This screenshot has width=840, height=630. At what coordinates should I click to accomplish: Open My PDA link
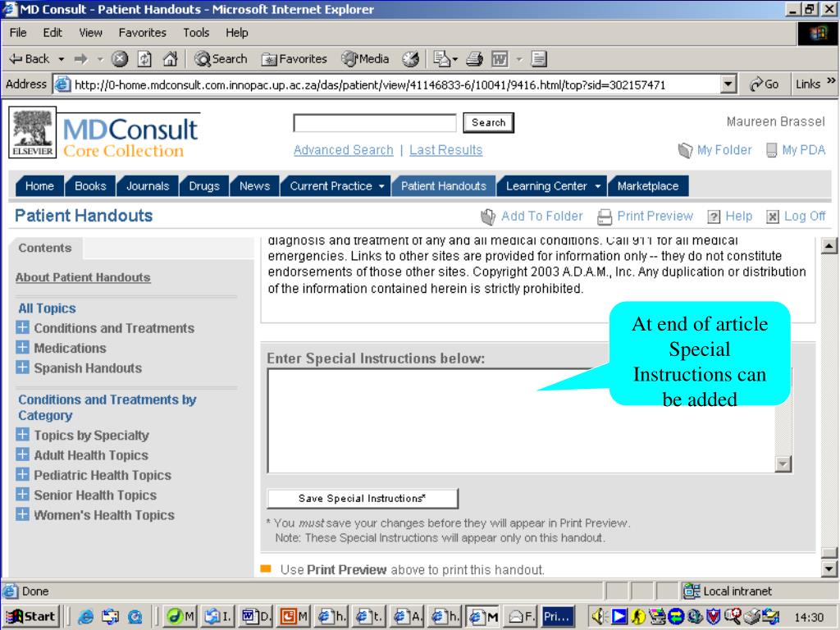(x=796, y=150)
